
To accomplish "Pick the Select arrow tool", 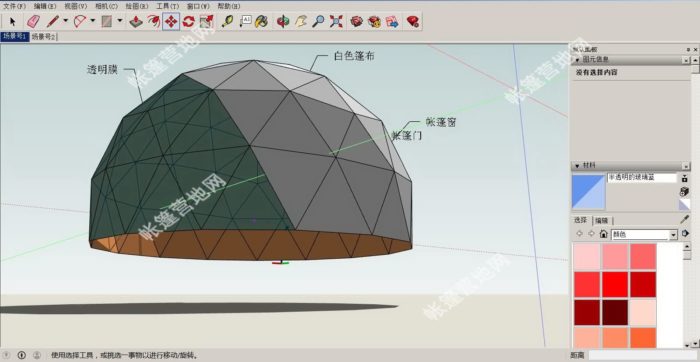I will [x=12, y=21].
